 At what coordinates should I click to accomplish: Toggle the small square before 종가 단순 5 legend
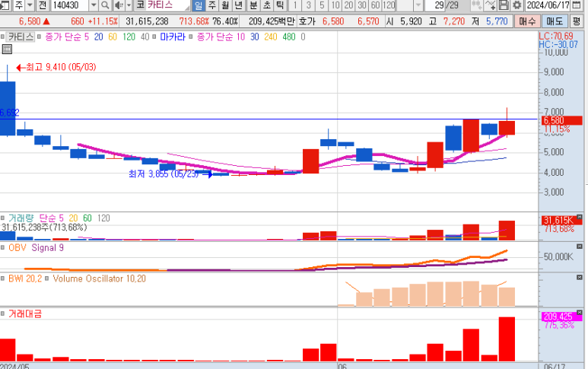[x=39, y=37]
